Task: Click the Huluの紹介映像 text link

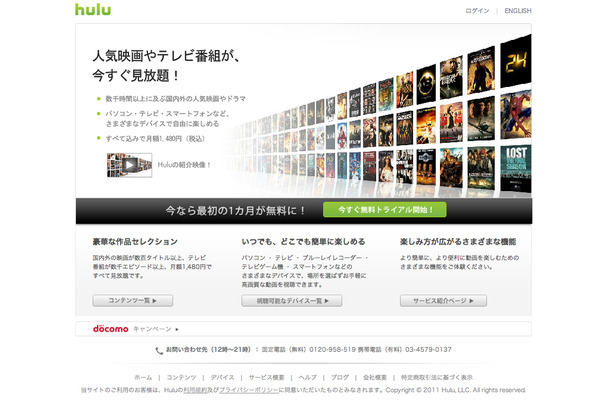Action: pos(184,165)
